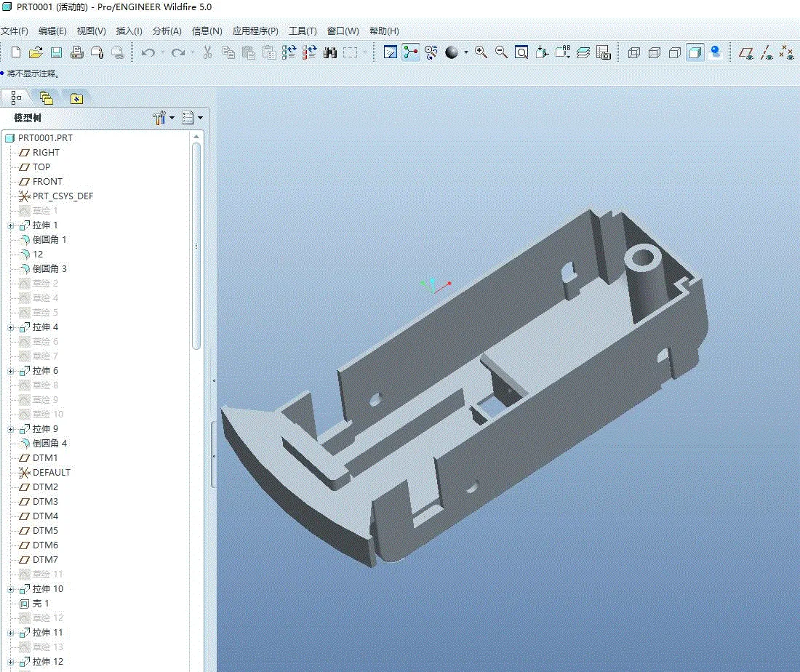The width and height of the screenshot is (800, 672).
Task: Toggle datum planes display
Action: click(x=746, y=52)
